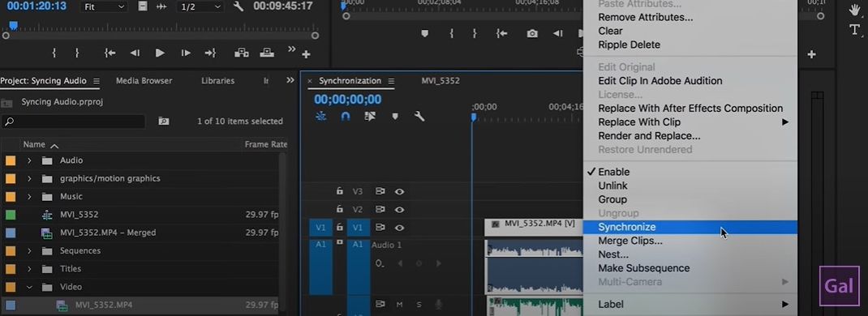Click the Insert edit button
The image size is (868, 316).
242,53
